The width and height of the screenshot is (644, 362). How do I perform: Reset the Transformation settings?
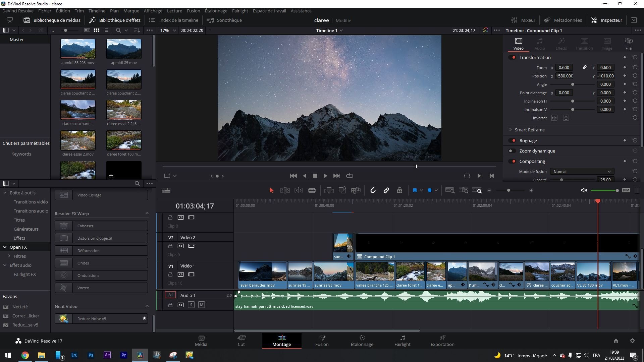pos(635,57)
